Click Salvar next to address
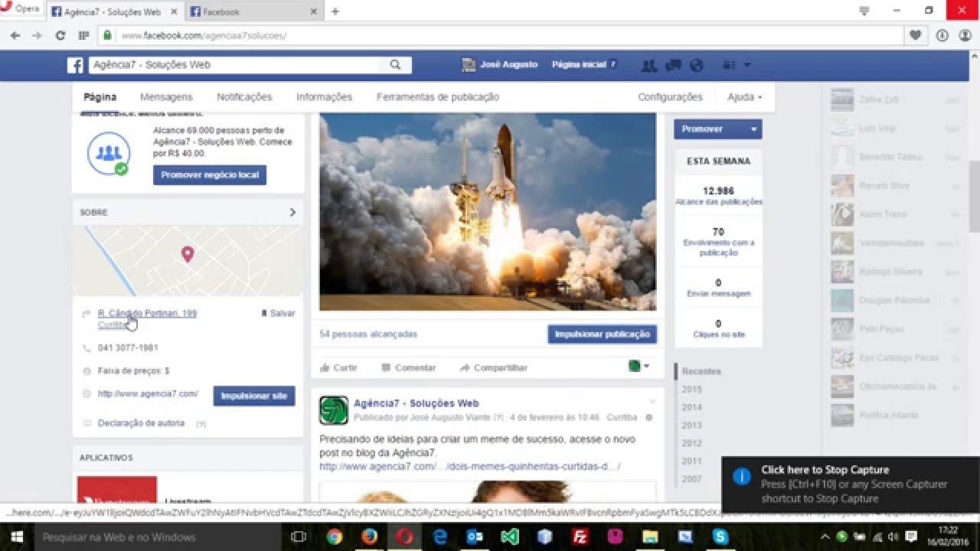The width and height of the screenshot is (980, 551). point(277,313)
